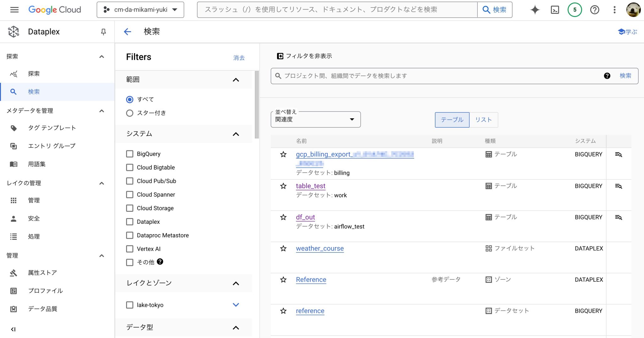Clear all filters with 消去
The width and height of the screenshot is (644, 338).
tap(239, 58)
